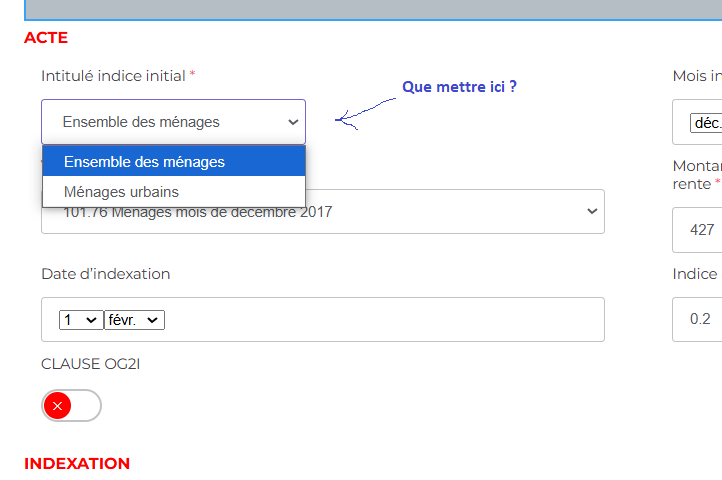
Task: Click the "Date d'indexation" label
Action: click(106, 274)
